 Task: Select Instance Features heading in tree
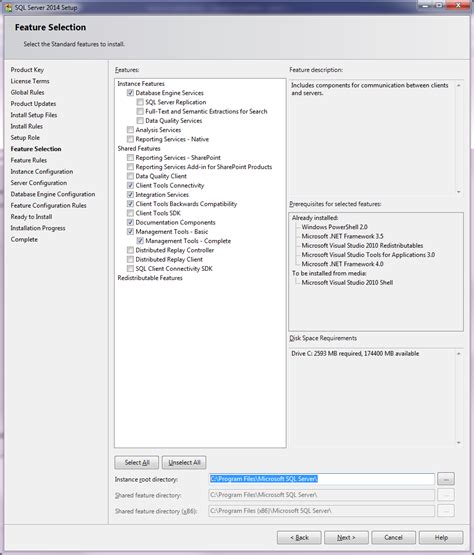(141, 84)
